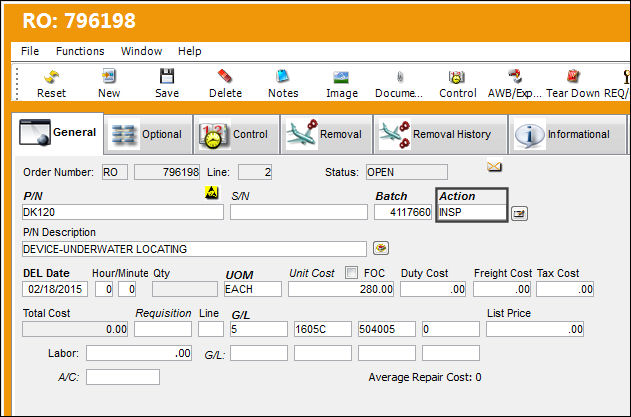
Task: Click the Unit Cost field 280.00
Action: pyautogui.click(x=341, y=289)
